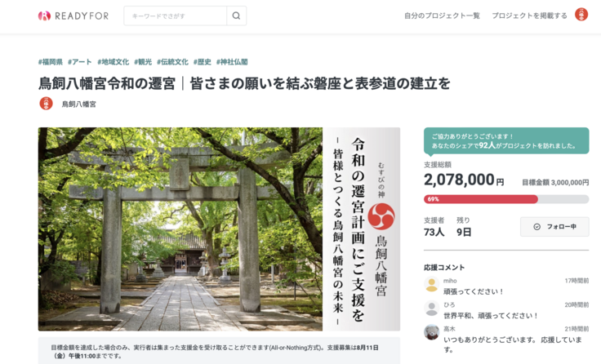Click the READYFOR logo icon

(x=44, y=16)
